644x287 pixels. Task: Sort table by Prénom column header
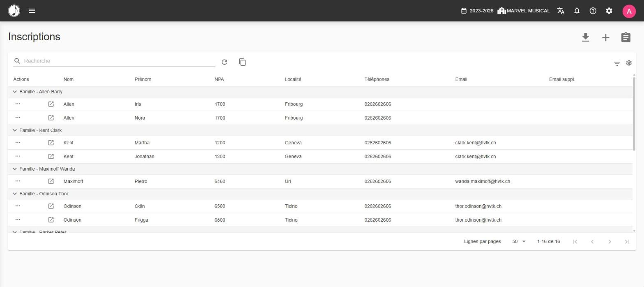143,79
